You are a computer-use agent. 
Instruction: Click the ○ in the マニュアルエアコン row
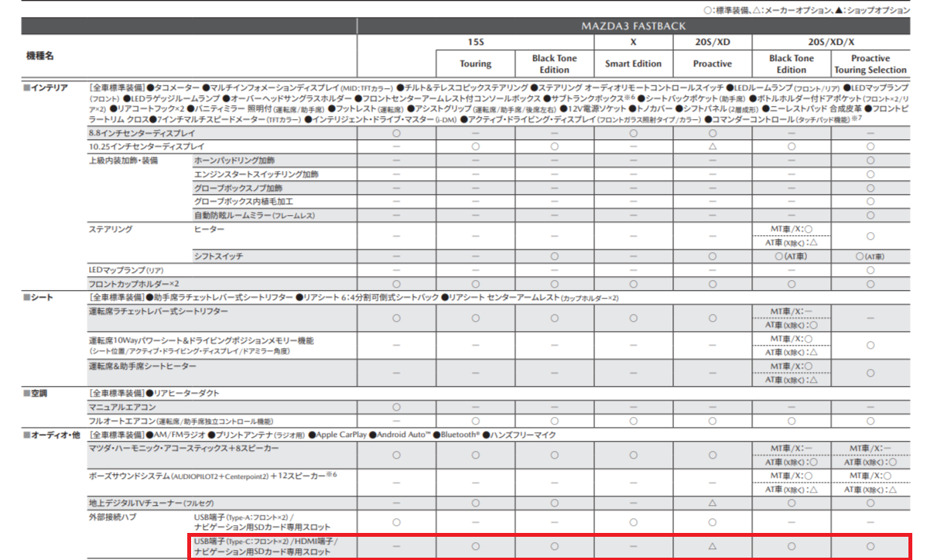tap(396, 407)
